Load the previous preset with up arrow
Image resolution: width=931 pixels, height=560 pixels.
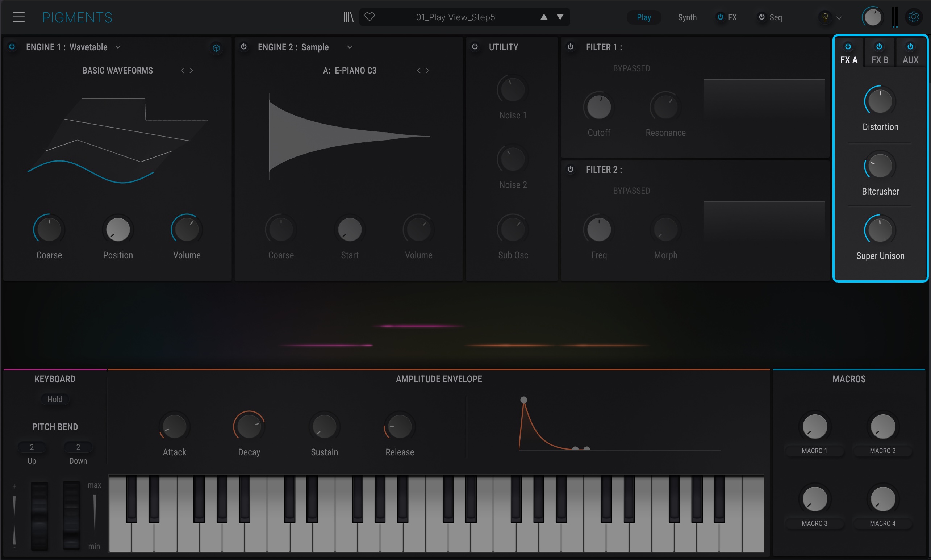click(544, 17)
